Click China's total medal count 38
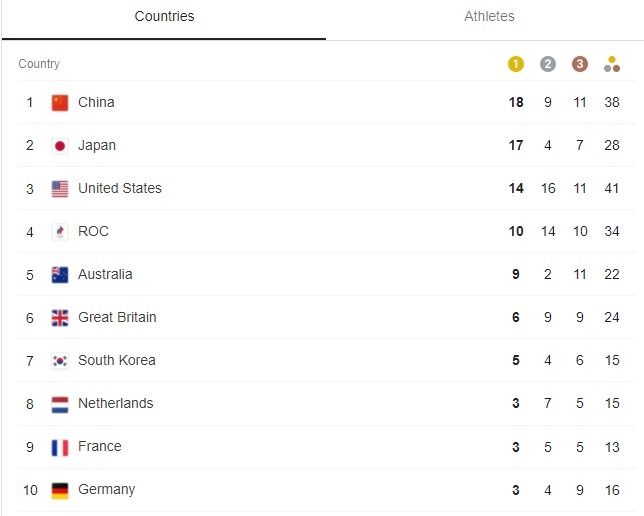Screen dimensions: 644x516 tap(612, 102)
